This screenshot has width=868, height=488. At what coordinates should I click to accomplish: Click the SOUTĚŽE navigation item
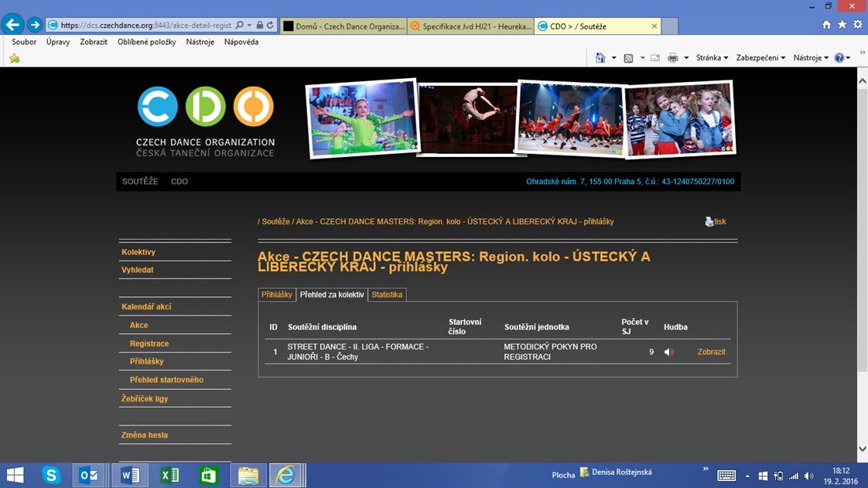140,182
